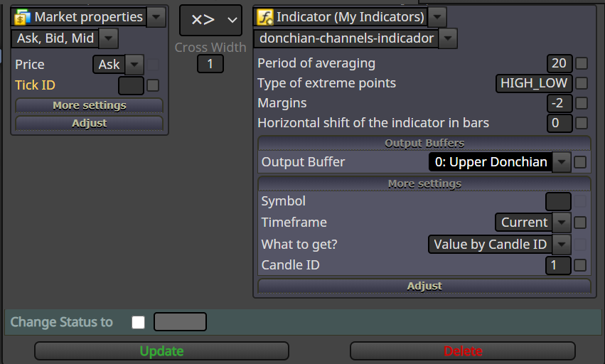Click the Change Status to gray field

click(180, 322)
